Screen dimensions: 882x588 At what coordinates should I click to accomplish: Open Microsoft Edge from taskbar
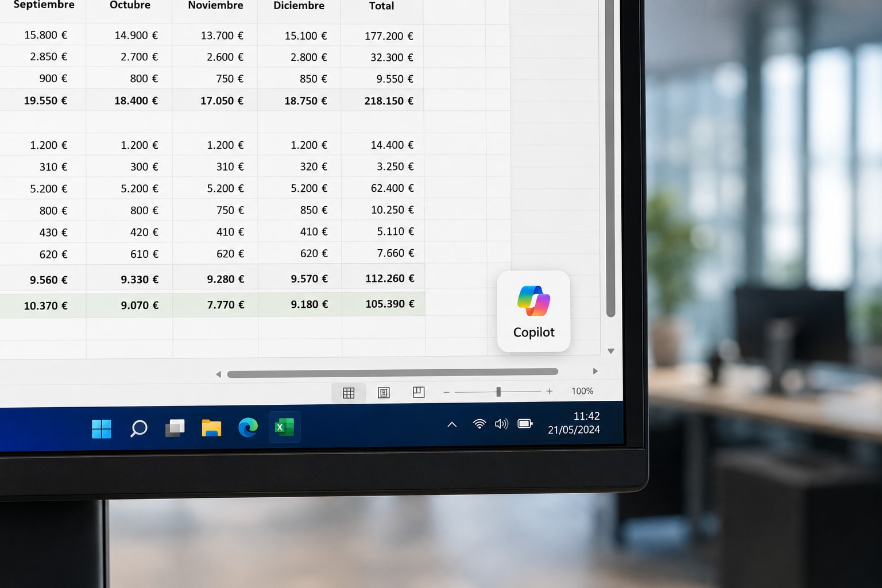click(x=248, y=427)
